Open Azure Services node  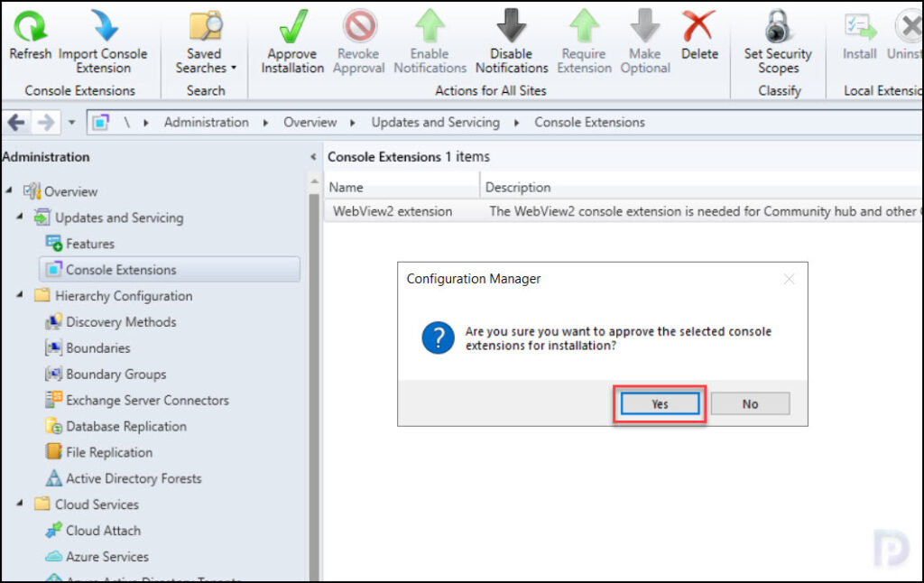tap(107, 557)
